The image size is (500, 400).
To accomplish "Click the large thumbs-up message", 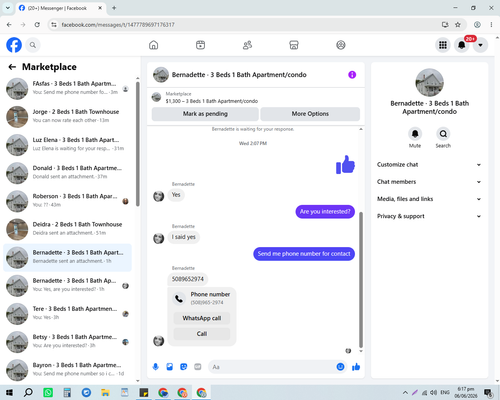I will [x=345, y=165].
